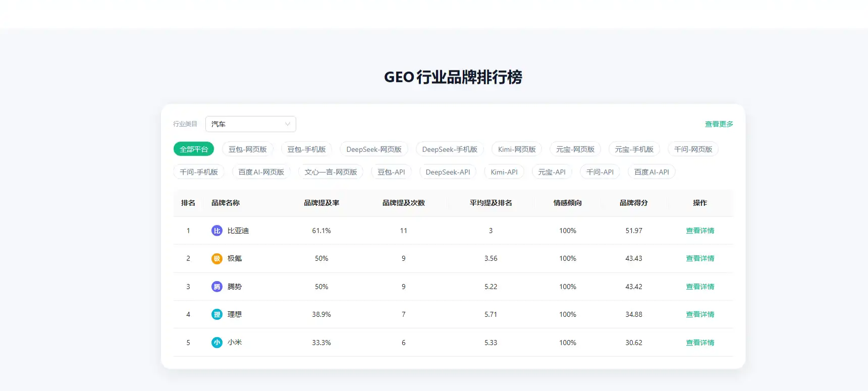The height and width of the screenshot is (391, 868).
Task: Select the 百度AI-网页版 filter
Action: (261, 172)
